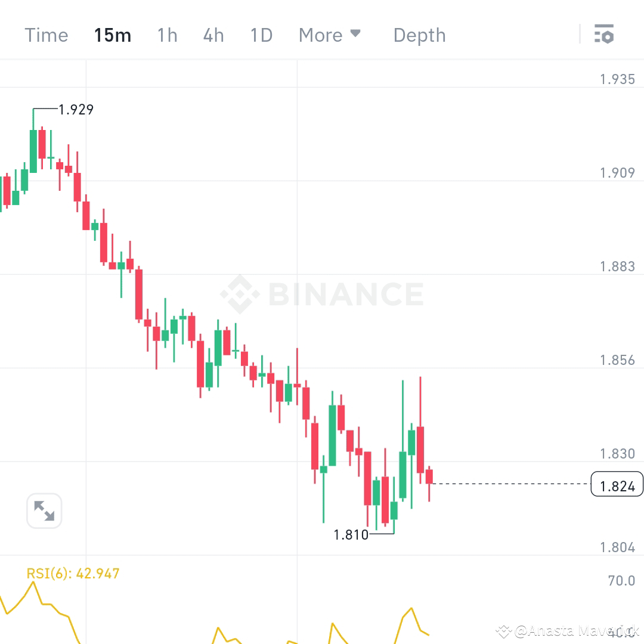Select the 4h interval
Viewport: 644px width, 644px height.
coord(213,35)
